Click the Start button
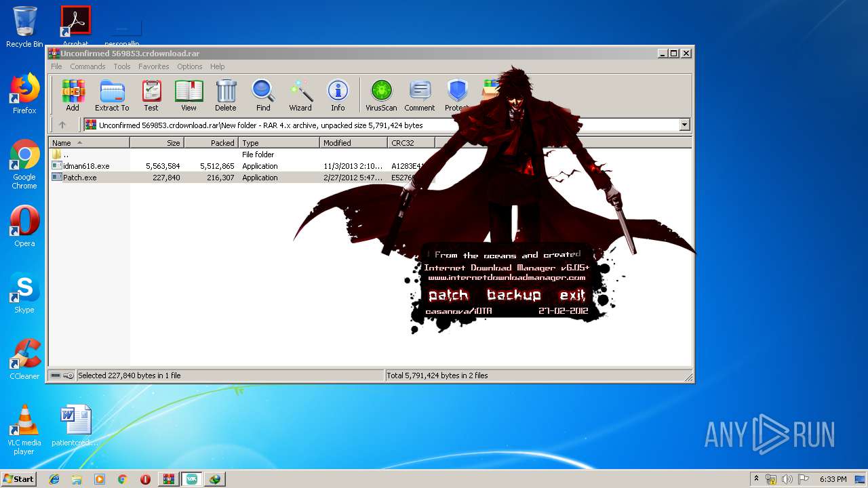The image size is (868, 488). 18,479
